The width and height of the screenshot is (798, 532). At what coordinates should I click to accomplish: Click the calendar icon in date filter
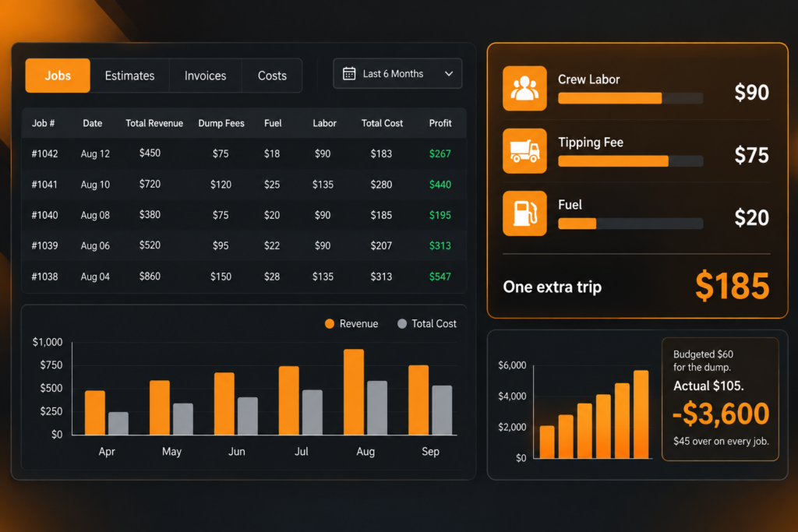coord(349,74)
